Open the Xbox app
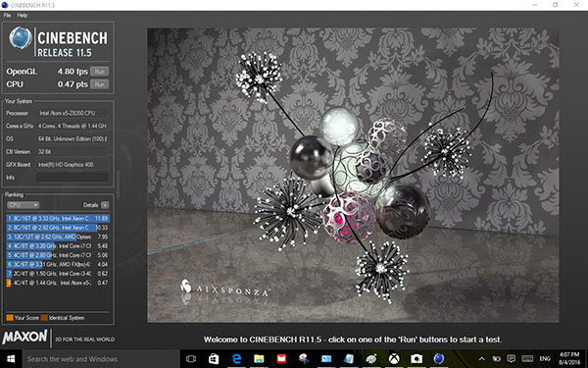This screenshot has height=368, width=588. point(394,359)
